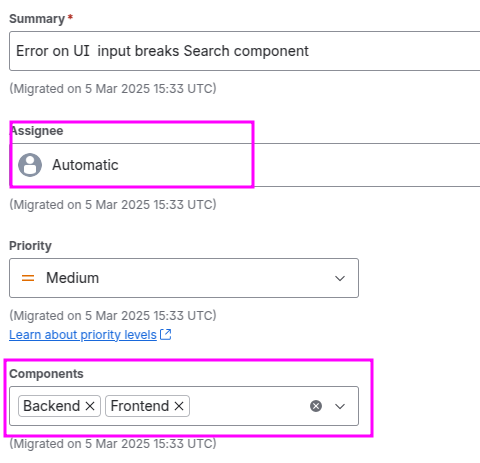Click the Backend tag label

click(51, 406)
